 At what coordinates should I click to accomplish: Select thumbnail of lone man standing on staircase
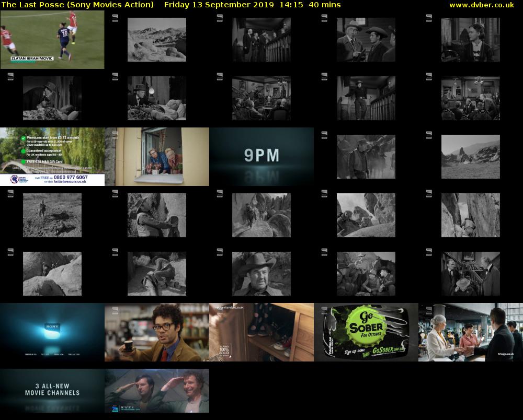tap(366, 98)
